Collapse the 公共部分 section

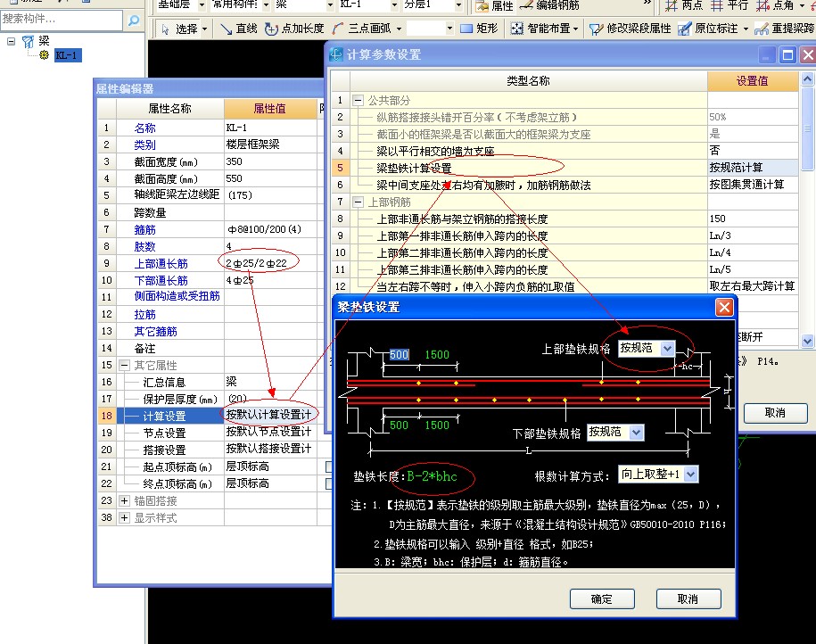(x=358, y=101)
